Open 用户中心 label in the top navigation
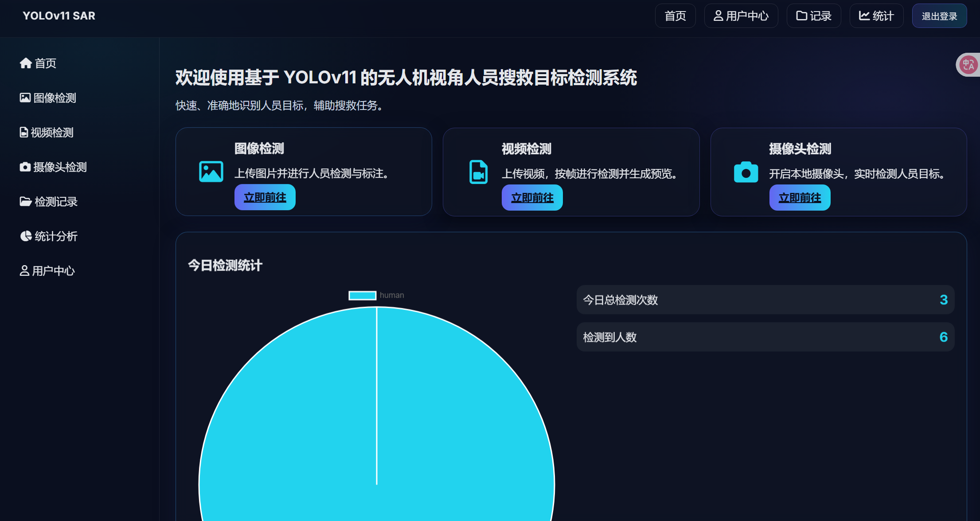 tap(747, 16)
